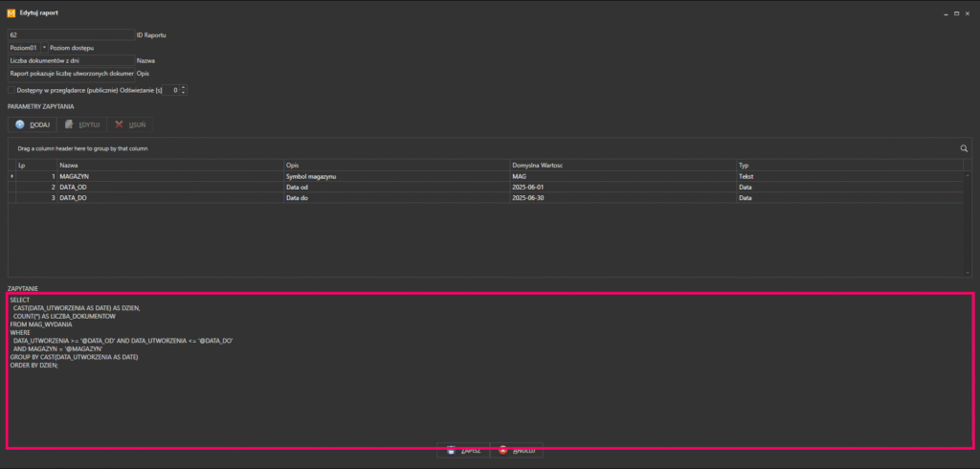Select the DATA_OD parameter row

[x=485, y=187]
